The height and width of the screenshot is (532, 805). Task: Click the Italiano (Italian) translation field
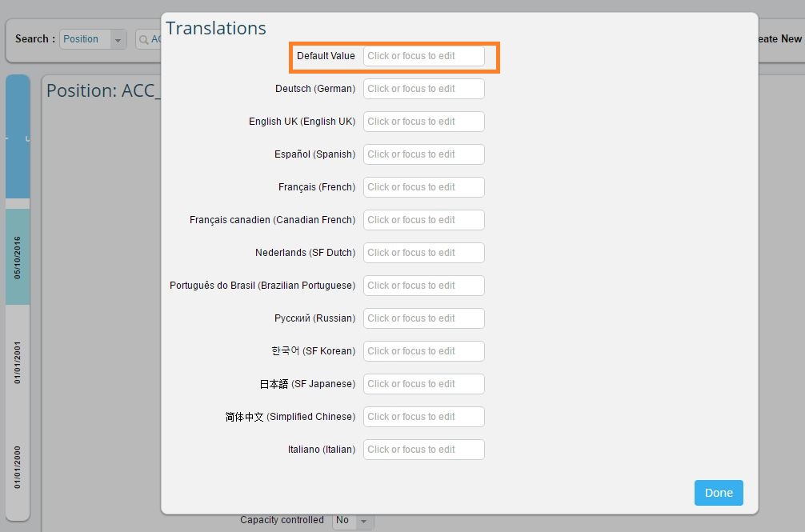tap(423, 450)
